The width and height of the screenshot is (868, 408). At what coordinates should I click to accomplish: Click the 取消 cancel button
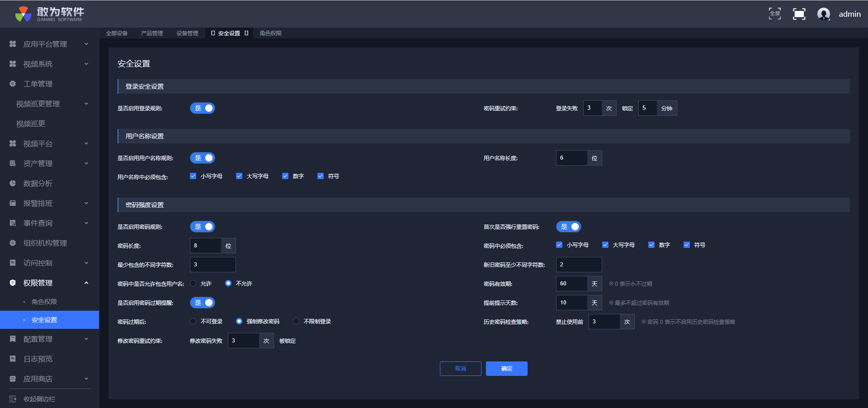coord(460,369)
